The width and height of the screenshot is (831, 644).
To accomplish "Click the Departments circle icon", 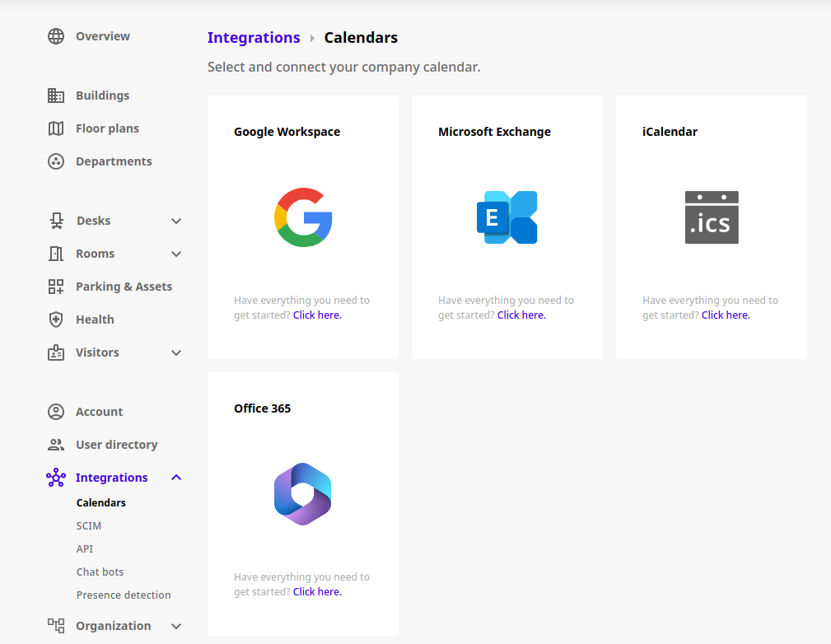I will [x=56, y=161].
